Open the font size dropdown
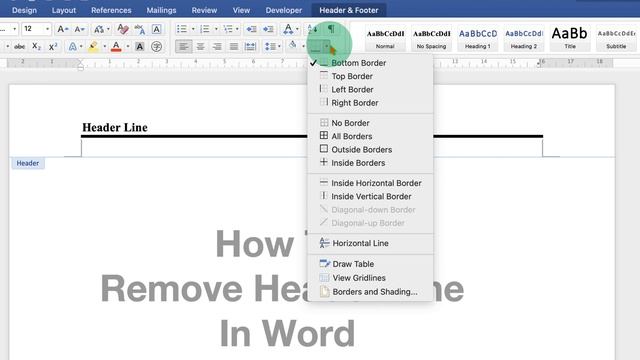This screenshot has width=640, height=360. coord(47,29)
